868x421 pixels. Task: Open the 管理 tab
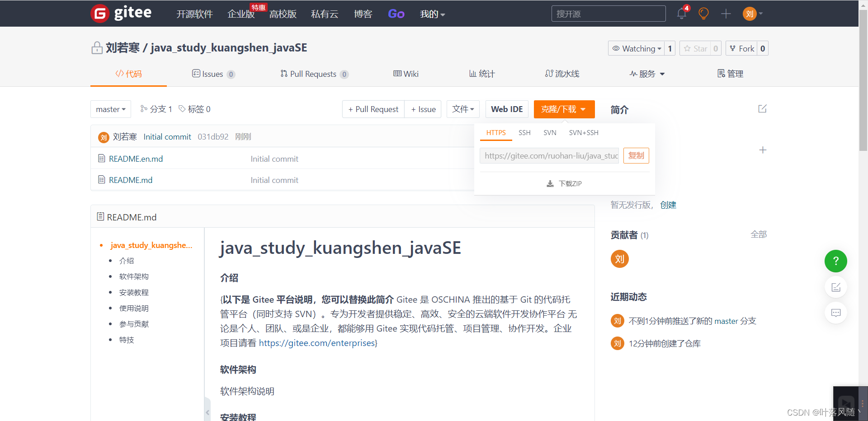click(730, 74)
